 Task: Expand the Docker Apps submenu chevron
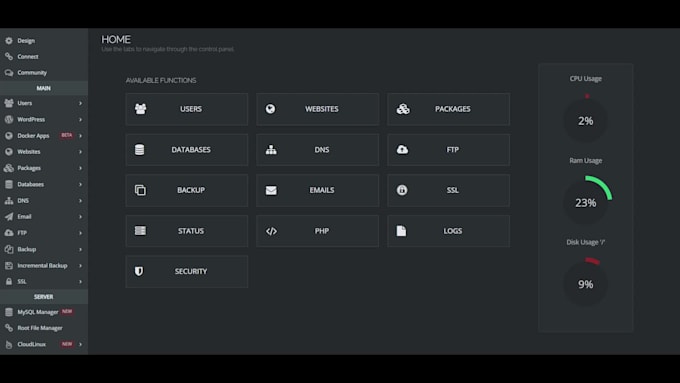click(80, 136)
